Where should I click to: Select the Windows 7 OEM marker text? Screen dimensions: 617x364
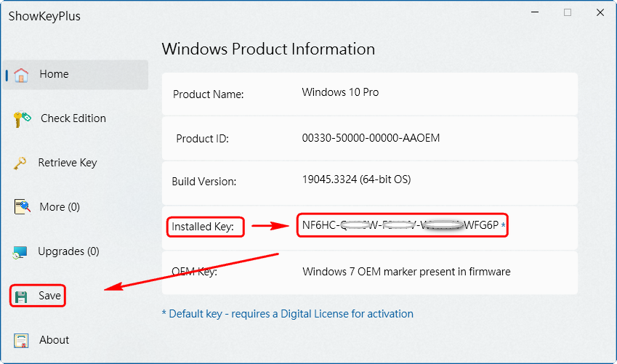pos(406,272)
